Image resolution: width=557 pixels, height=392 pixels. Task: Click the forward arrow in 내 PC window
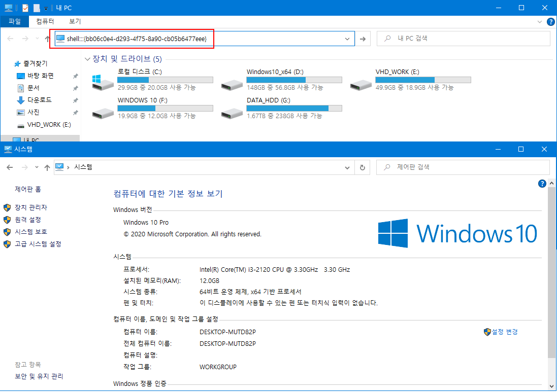point(25,39)
